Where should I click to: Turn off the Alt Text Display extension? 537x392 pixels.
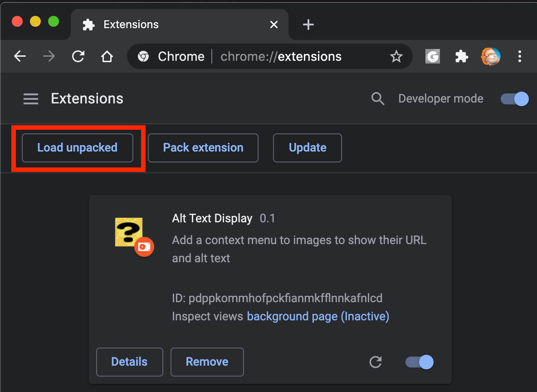click(419, 362)
